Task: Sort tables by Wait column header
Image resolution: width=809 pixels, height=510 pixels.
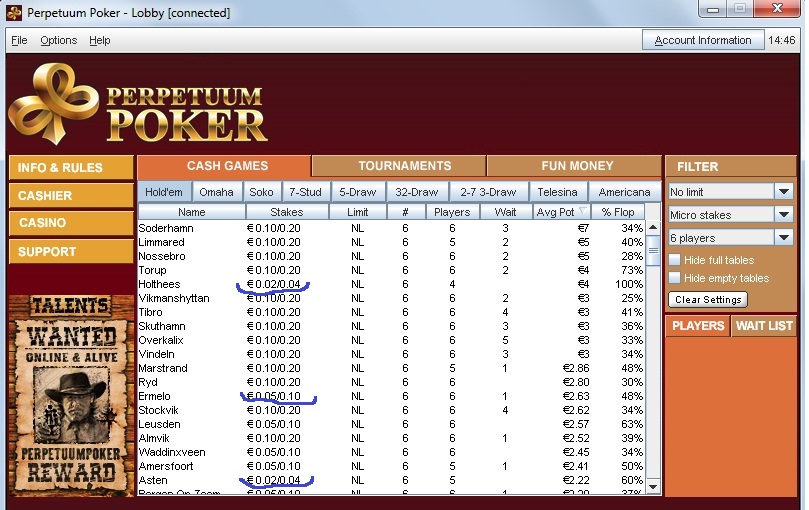Action: 506,212
